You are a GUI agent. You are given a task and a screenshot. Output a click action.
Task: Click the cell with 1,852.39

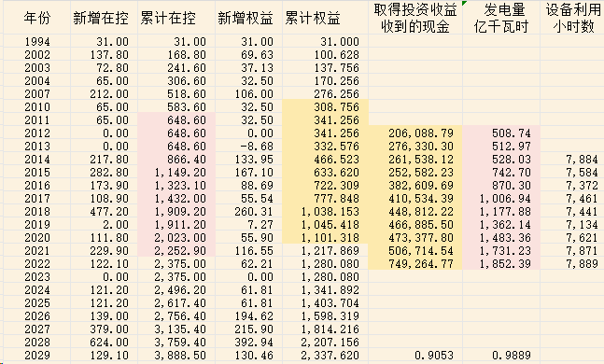(501, 264)
